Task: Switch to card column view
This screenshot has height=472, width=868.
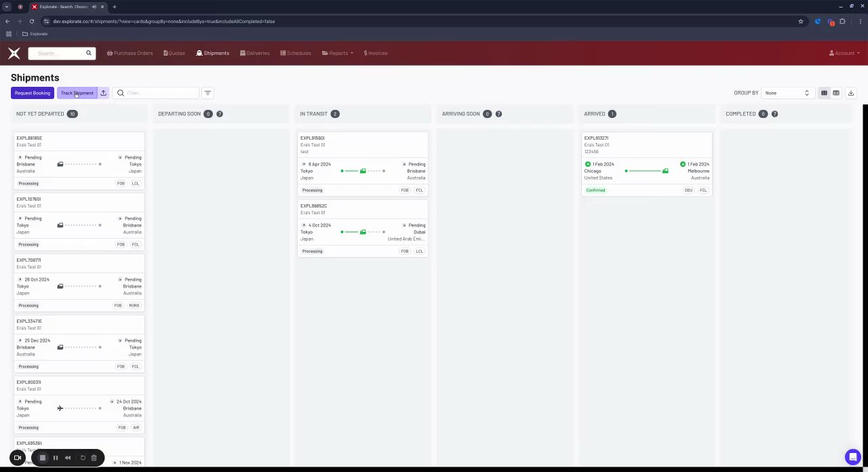Action: pyautogui.click(x=824, y=93)
